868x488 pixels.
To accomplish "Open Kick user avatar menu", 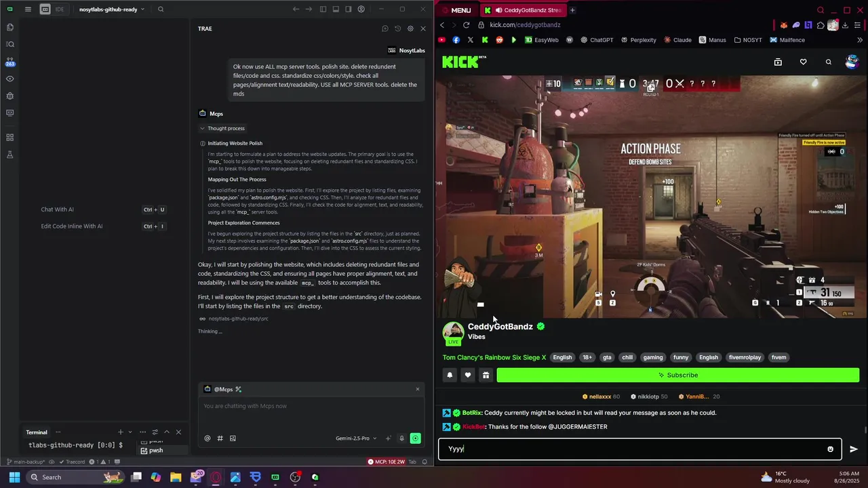I will point(852,62).
